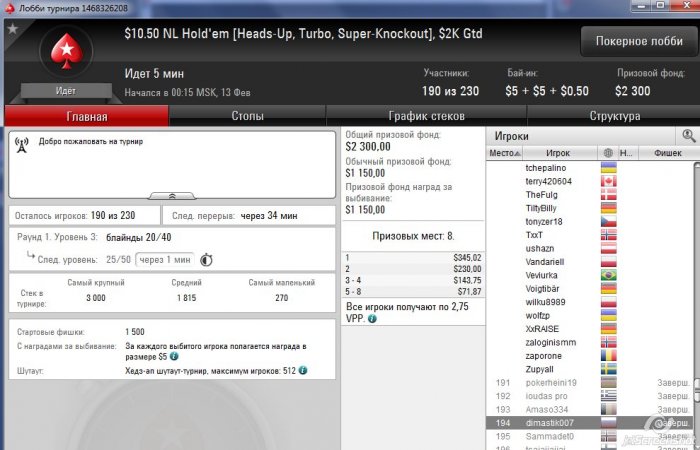Click the largest stack value 3 000
Viewport: 700px width, 450px height.
coord(96,298)
